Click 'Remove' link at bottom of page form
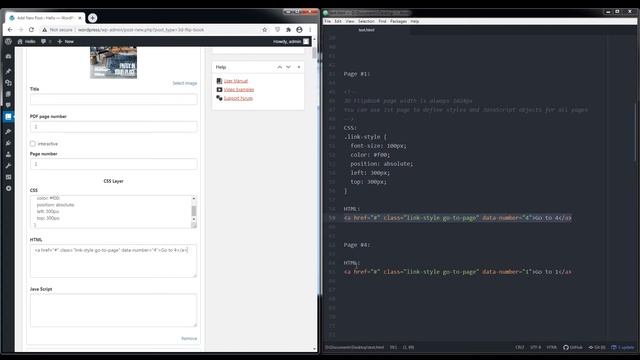This screenshot has height=360, width=640. click(x=189, y=338)
